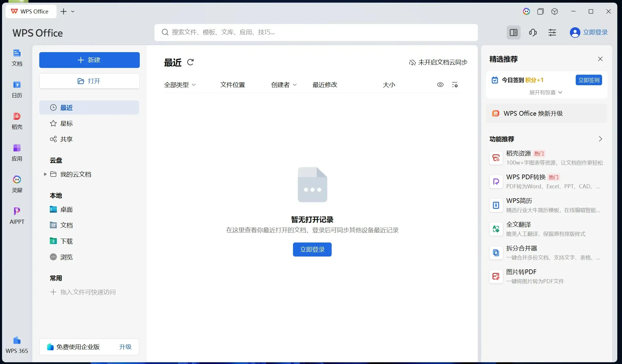Open the multi-window icon in title bar
Image resolution: width=622 pixels, height=364 pixels.
coord(540,11)
